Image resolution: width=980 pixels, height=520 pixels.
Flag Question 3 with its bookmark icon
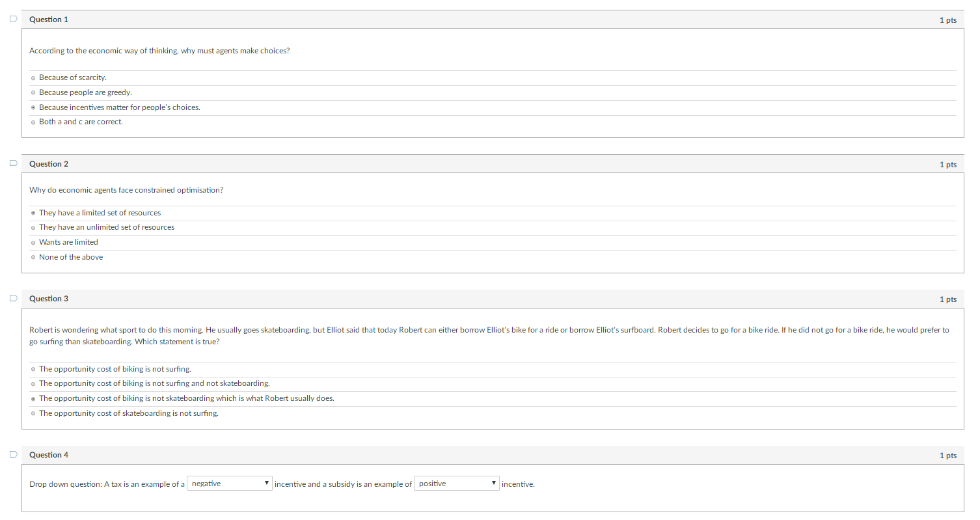pos(13,299)
